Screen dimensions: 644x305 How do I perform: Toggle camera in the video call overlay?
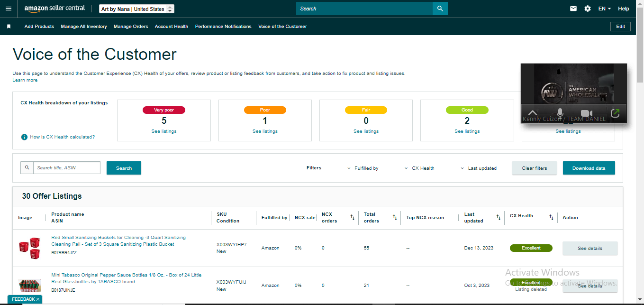click(587, 113)
